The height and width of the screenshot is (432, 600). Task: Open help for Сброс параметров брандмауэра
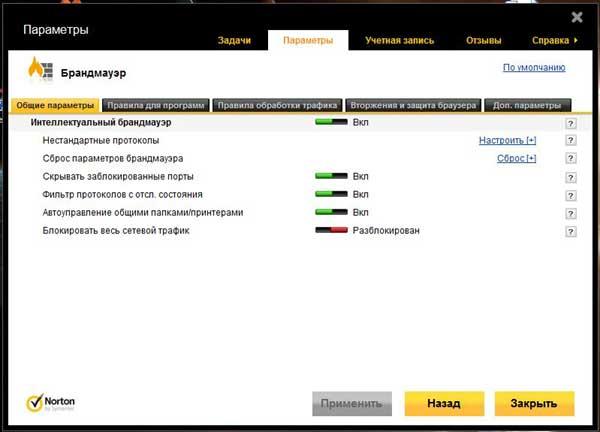tap(571, 158)
